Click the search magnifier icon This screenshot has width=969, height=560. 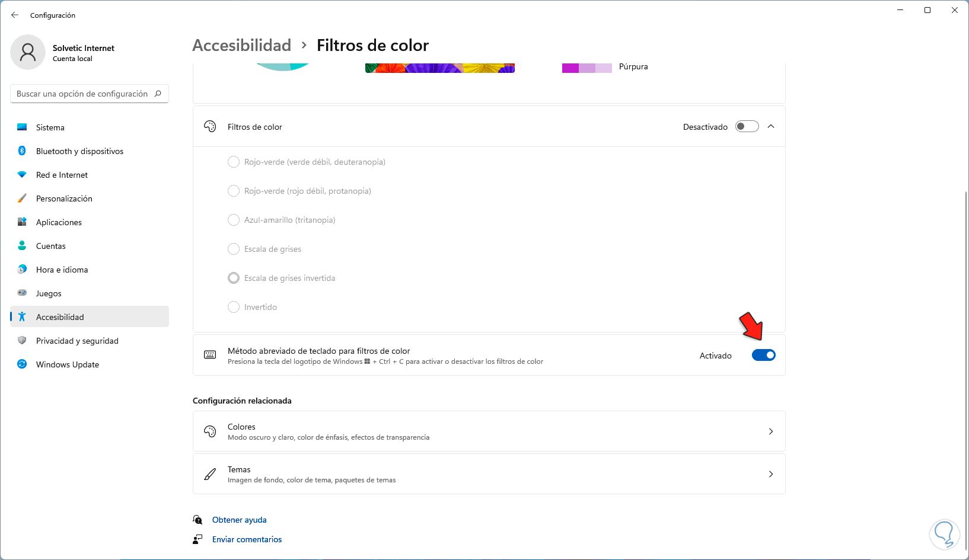coord(158,94)
